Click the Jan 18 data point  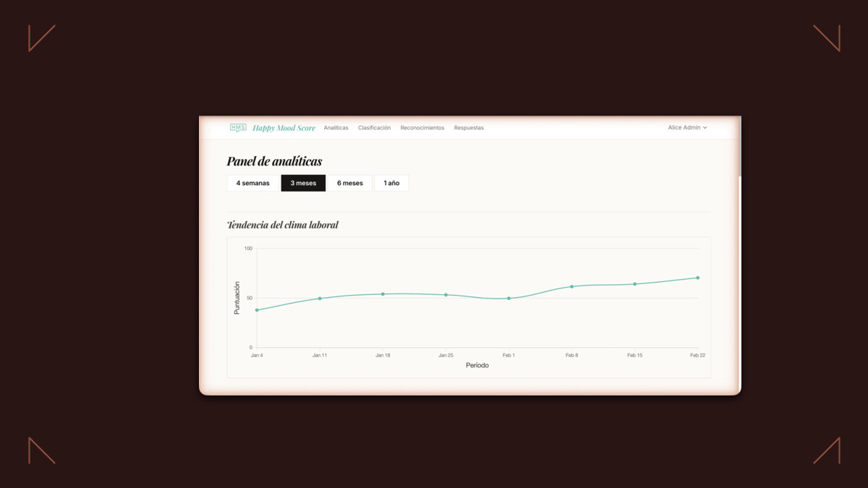click(383, 294)
